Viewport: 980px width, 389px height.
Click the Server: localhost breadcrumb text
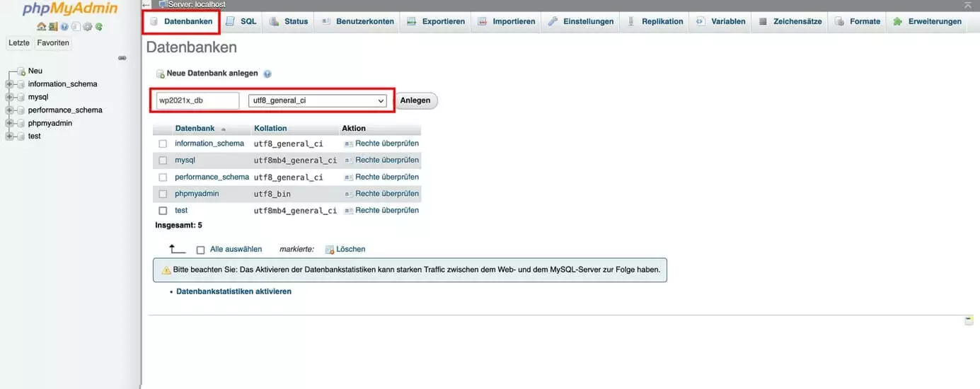197,4
